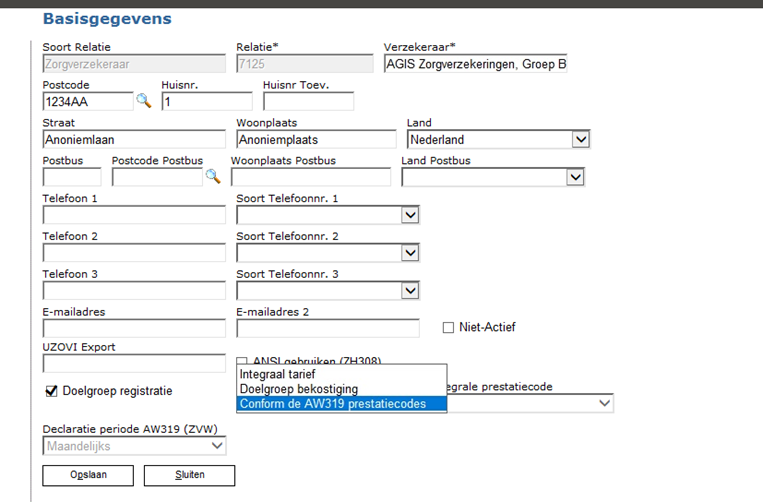Click the Straat field containing Anoniemlaan

134,140
